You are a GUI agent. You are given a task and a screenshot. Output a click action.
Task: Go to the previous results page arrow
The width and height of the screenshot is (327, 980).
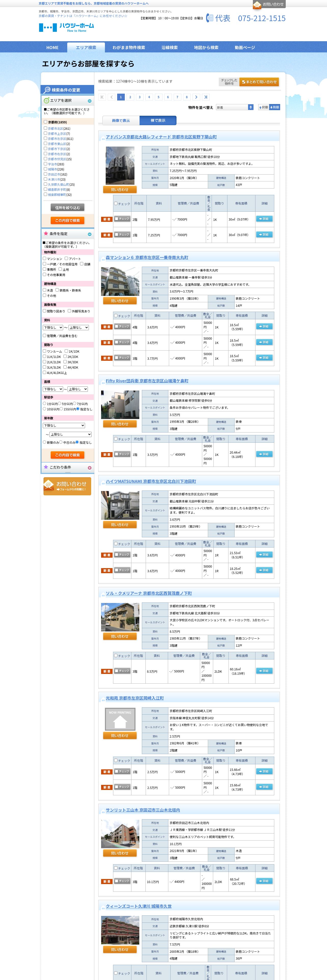point(111,97)
